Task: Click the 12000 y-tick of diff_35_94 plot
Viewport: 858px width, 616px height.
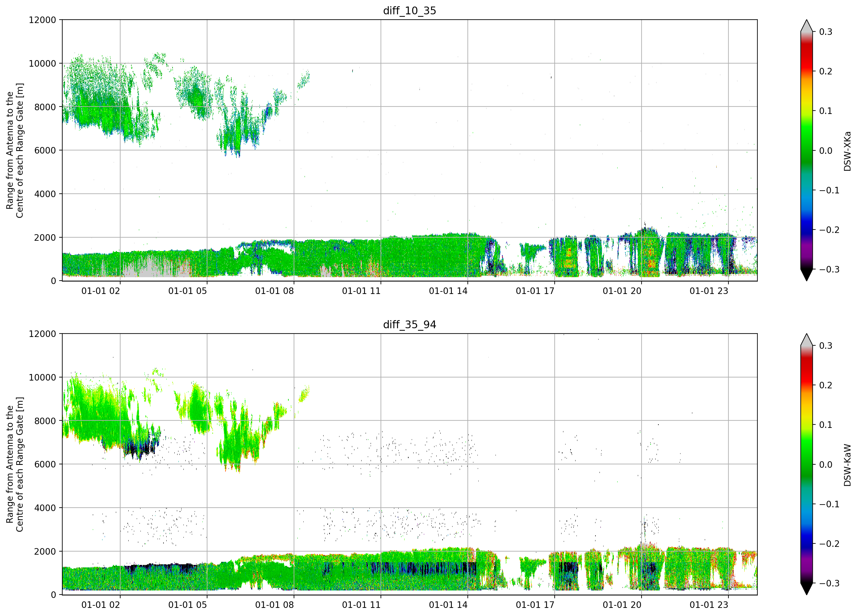Action: coord(42,334)
